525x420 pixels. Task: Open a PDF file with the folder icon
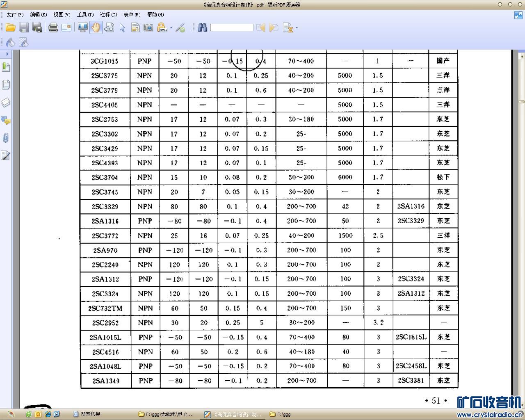(x=10, y=27)
